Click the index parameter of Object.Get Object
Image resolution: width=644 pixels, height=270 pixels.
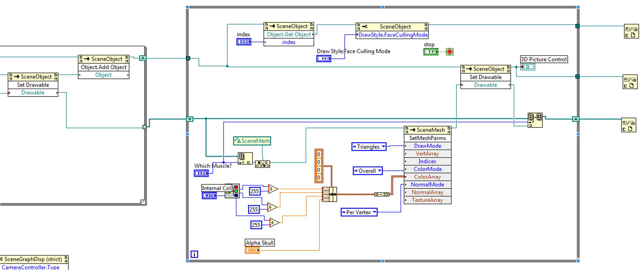[x=289, y=42]
